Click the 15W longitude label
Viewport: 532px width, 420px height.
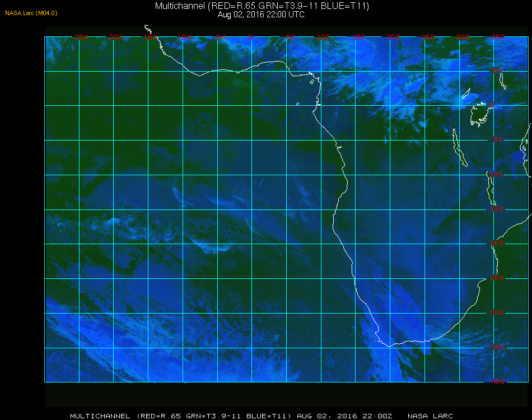[150, 37]
